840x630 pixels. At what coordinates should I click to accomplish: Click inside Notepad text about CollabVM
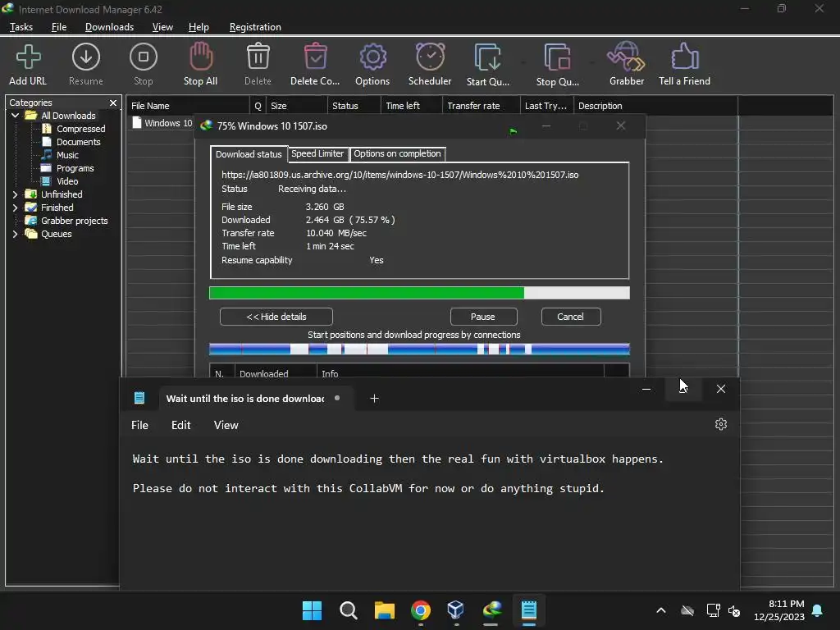[368, 489]
